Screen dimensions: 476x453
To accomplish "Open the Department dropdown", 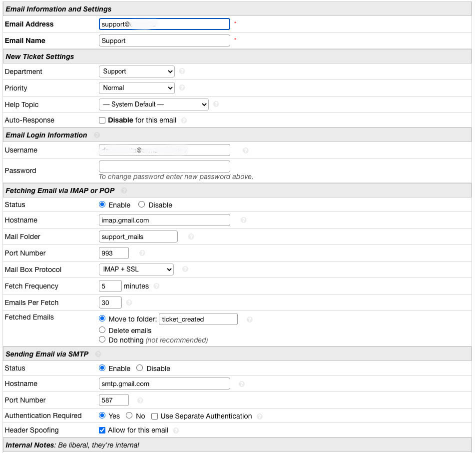I will [x=136, y=71].
